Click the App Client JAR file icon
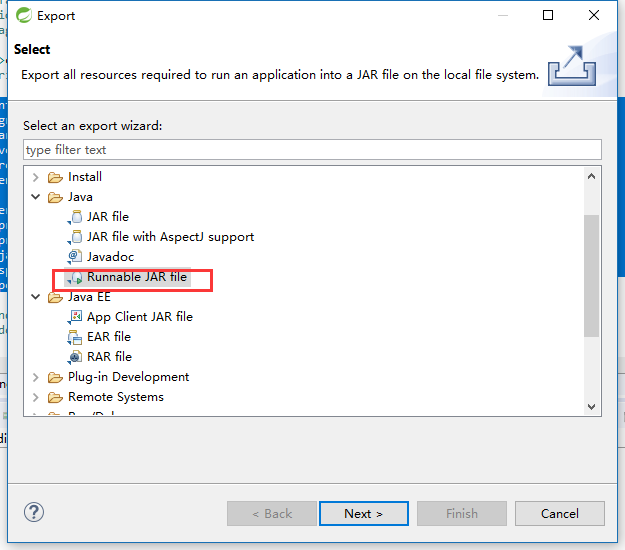625x550 pixels. [75, 317]
